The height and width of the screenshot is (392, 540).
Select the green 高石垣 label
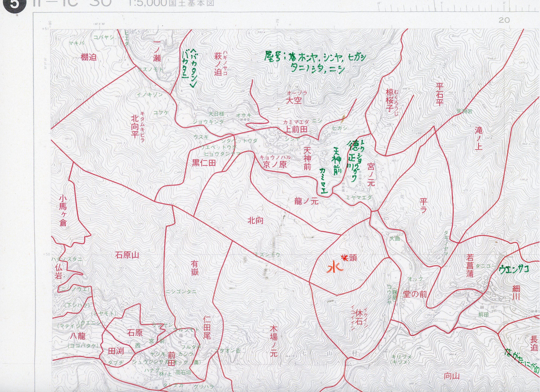point(183,373)
